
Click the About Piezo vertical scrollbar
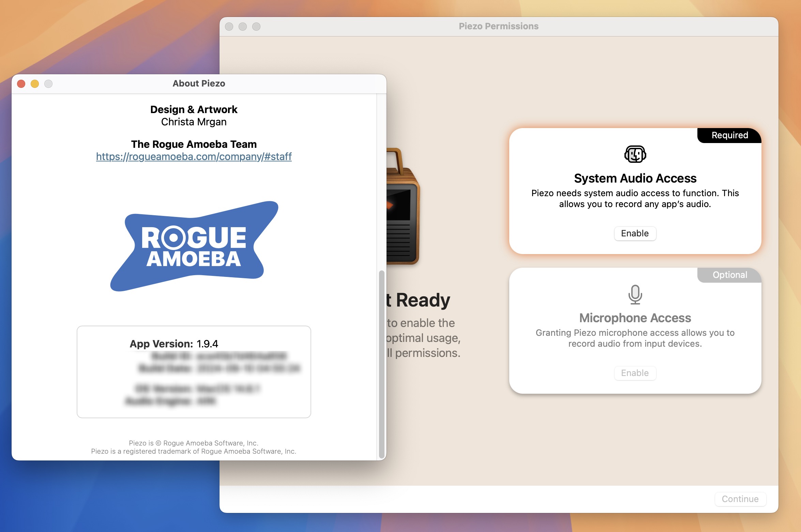click(381, 364)
